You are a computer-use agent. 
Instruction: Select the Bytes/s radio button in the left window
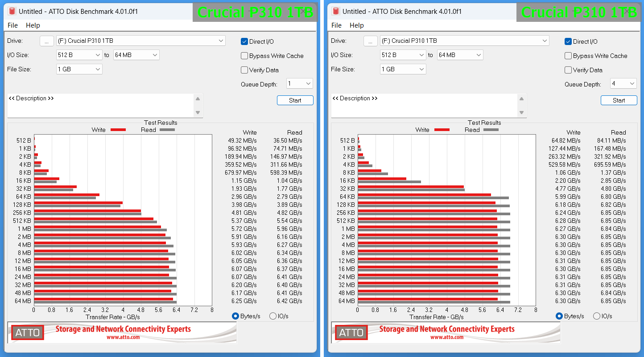click(235, 316)
